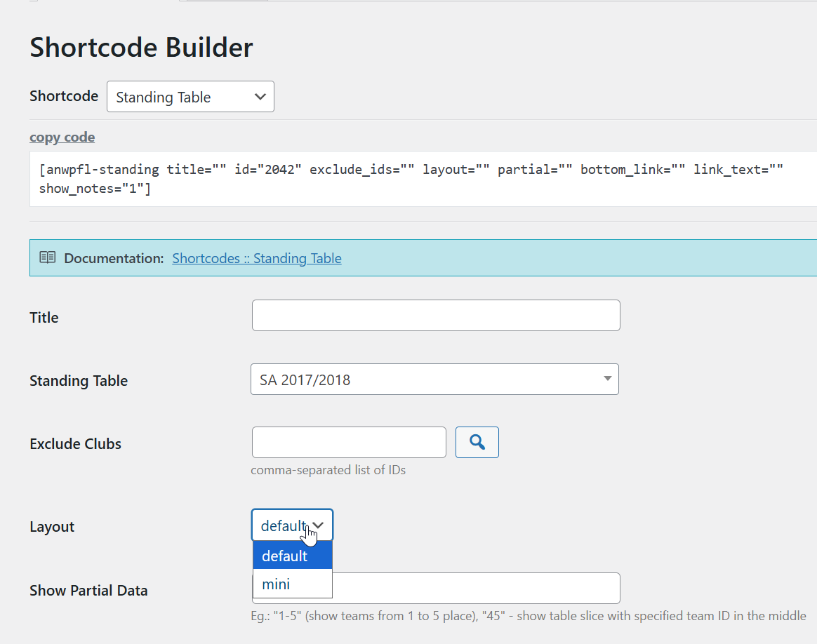
Task: Click the Show Partial Data example hint
Action: click(x=529, y=616)
